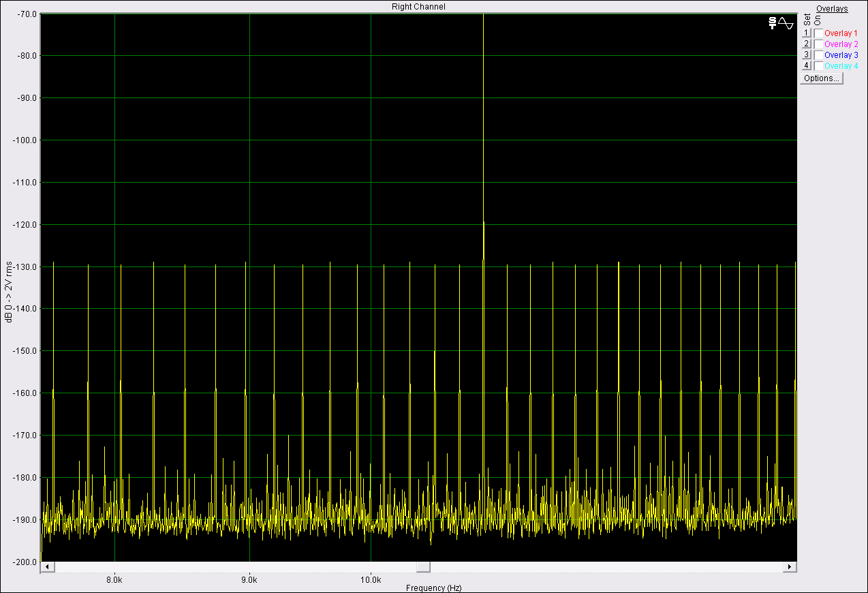Open the overlay Options dialog
The width and height of the screenshot is (868, 593).
pos(822,78)
